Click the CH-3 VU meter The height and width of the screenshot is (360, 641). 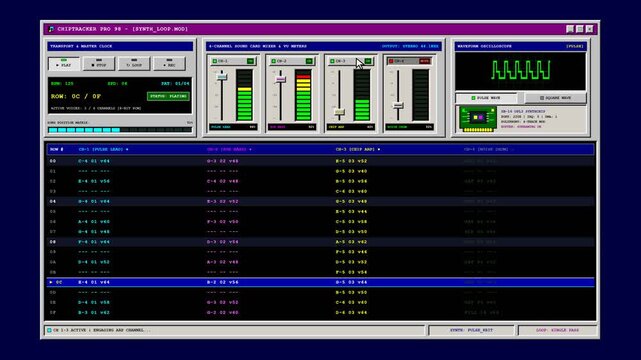[362, 95]
